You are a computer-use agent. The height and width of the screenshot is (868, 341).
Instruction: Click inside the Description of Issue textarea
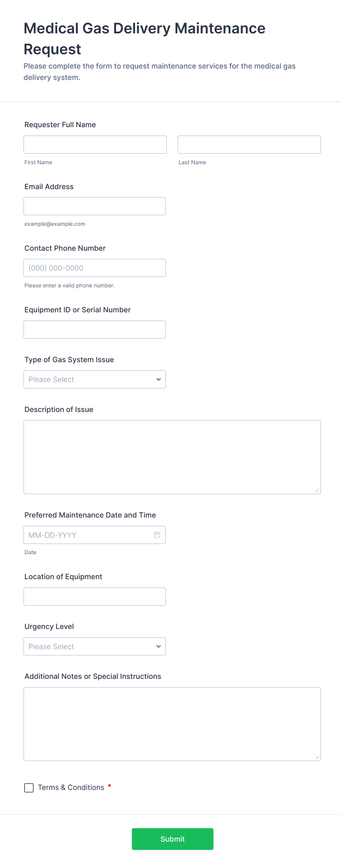click(172, 457)
